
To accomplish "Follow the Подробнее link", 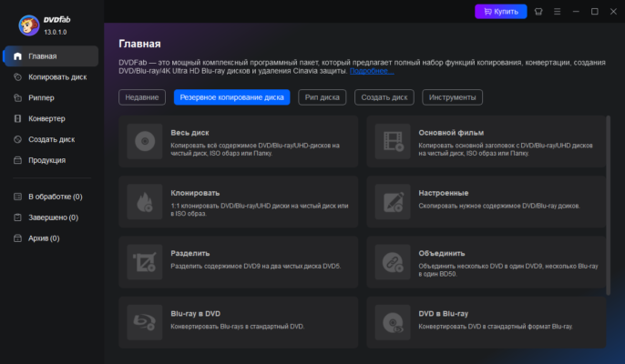I will (372, 71).
